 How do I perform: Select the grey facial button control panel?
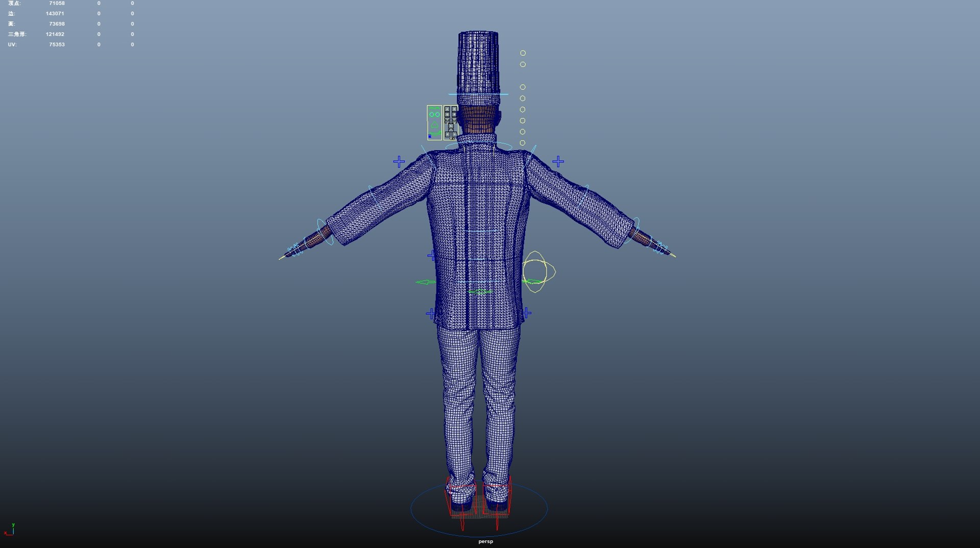(x=451, y=123)
